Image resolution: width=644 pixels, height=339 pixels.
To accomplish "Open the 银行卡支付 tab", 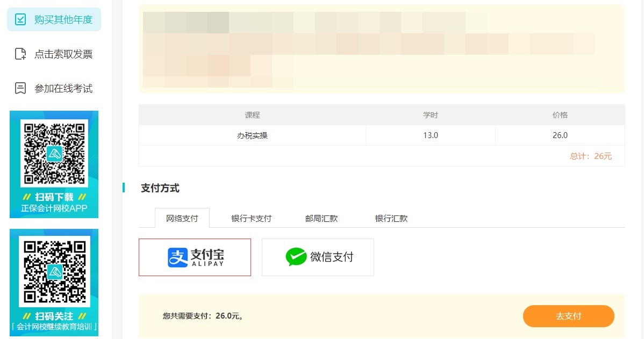I will 251,219.
